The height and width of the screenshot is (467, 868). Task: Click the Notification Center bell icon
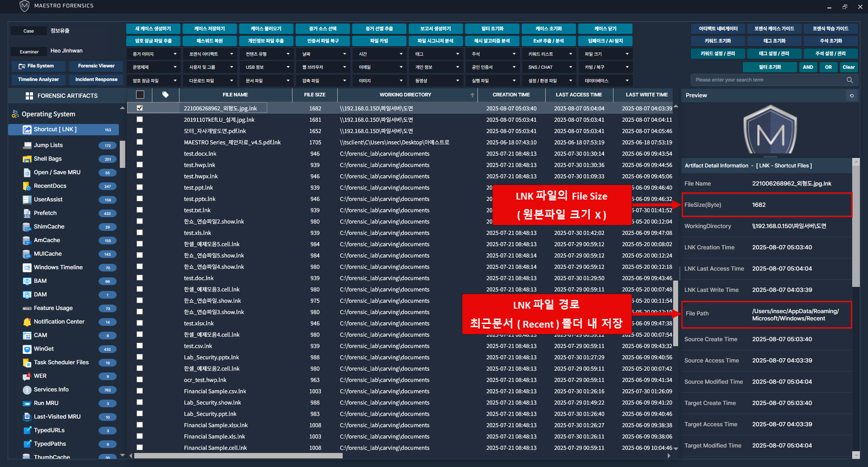pyautogui.click(x=27, y=322)
